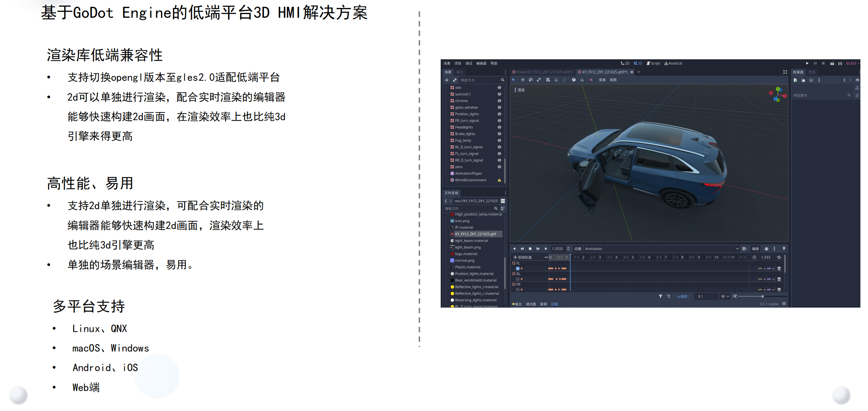Viewport: 868px width, 411px height.
Task: Click the pin AnimationPlayer icon
Action: 784,249
